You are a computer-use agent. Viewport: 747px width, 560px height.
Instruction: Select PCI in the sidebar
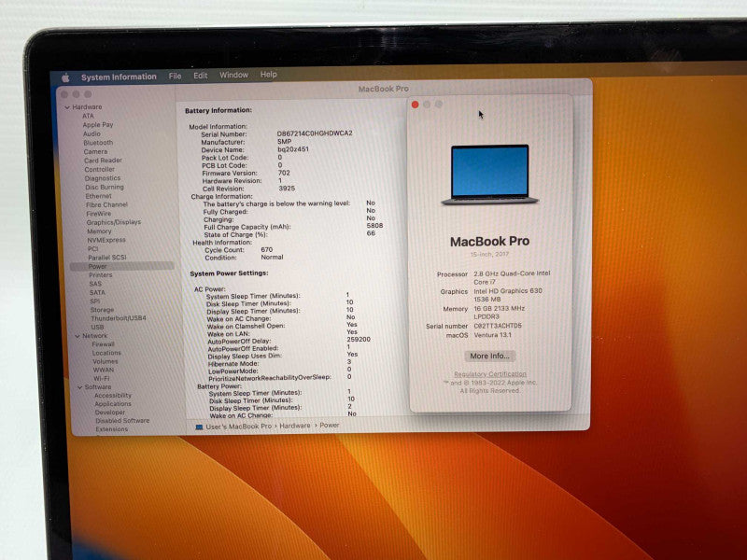(92, 248)
